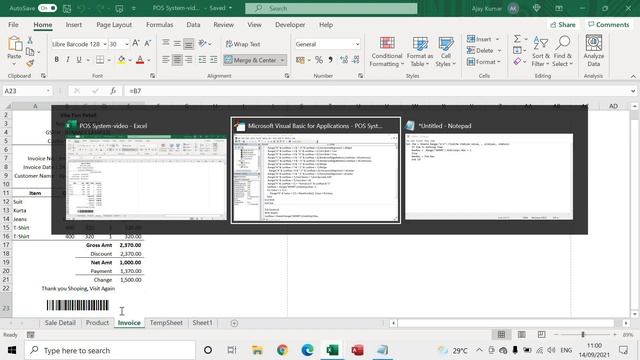Click Bold formatting button
This screenshot has width=640, height=360.
56,60
